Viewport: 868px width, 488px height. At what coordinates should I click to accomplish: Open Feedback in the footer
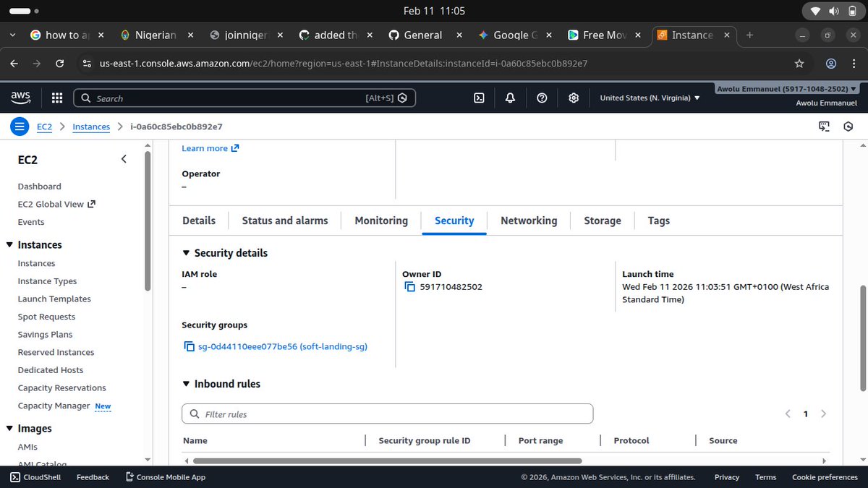[x=93, y=477]
